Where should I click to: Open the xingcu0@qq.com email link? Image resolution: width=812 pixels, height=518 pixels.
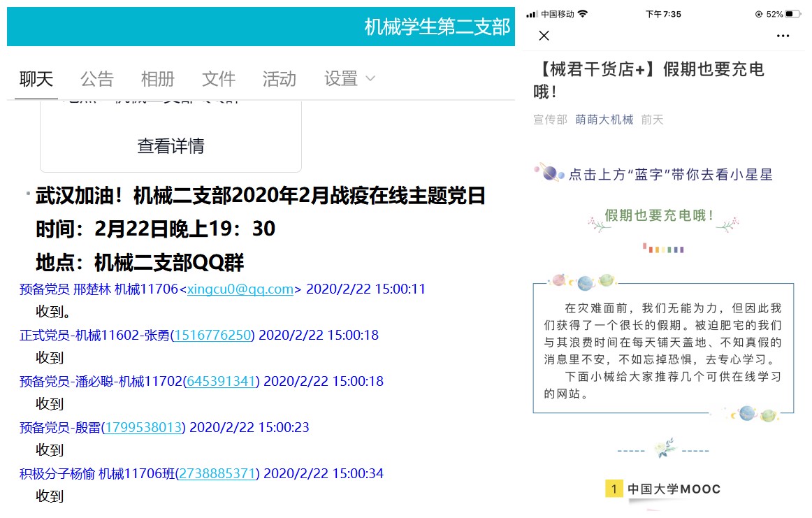240,289
